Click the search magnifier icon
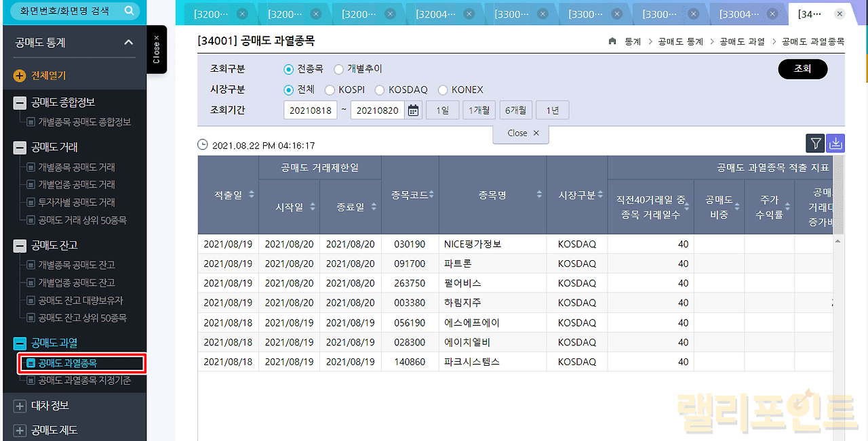 click(x=130, y=11)
